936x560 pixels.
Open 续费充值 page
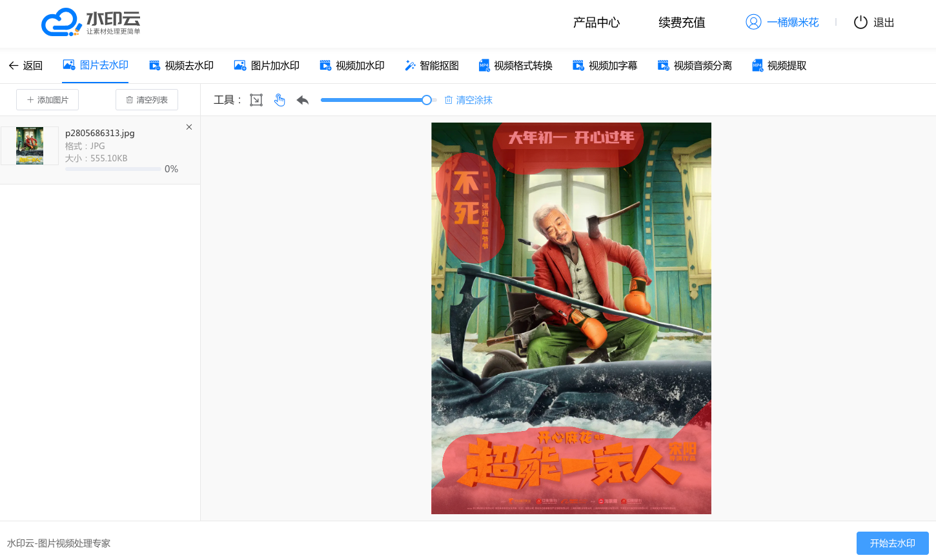682,23
